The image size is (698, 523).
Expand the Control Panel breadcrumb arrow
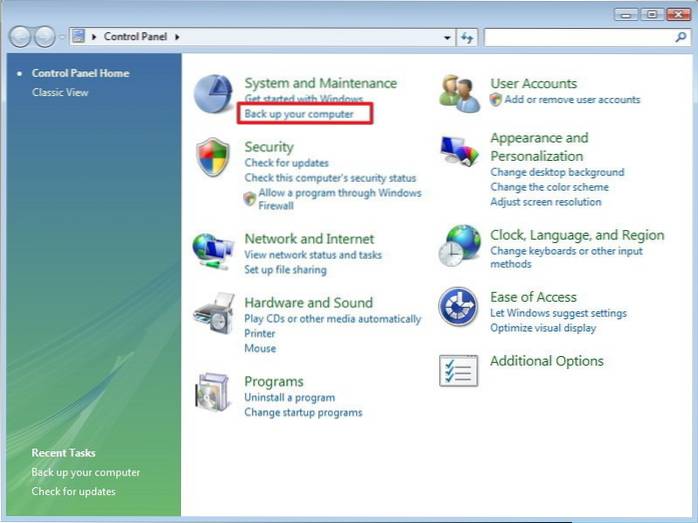pos(178,37)
